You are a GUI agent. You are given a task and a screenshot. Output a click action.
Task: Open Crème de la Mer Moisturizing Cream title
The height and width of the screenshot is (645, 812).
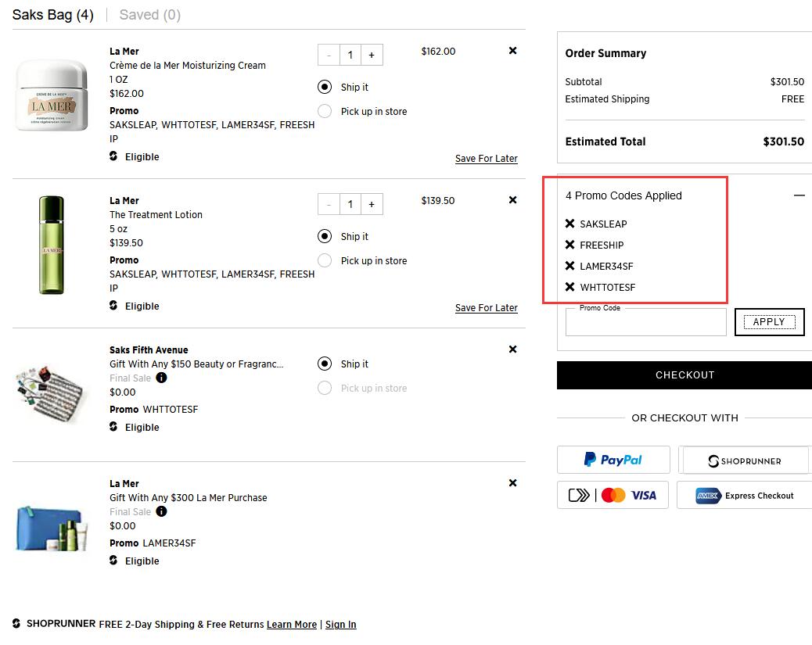[188, 65]
